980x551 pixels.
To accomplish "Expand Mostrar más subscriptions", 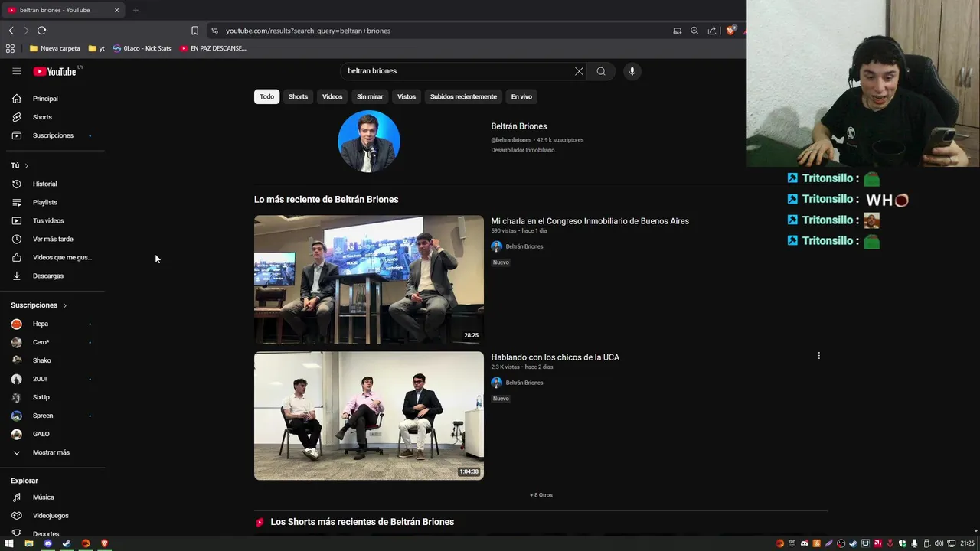I will pyautogui.click(x=52, y=452).
